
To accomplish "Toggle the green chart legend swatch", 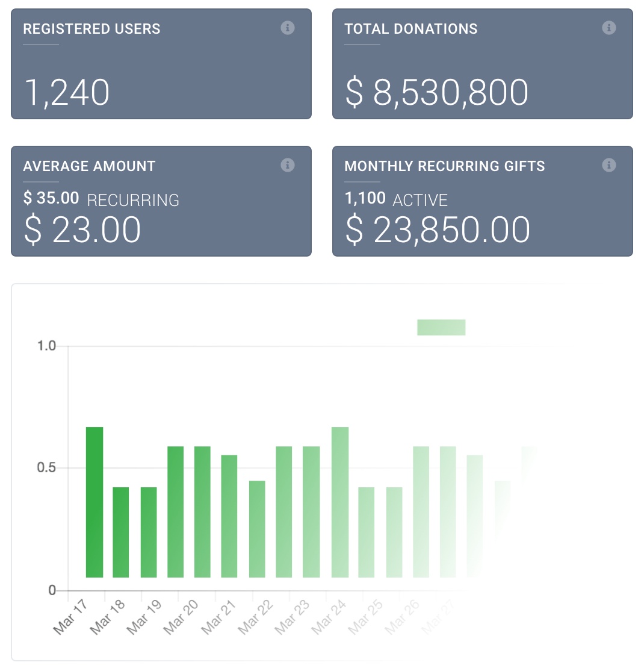I will [441, 327].
